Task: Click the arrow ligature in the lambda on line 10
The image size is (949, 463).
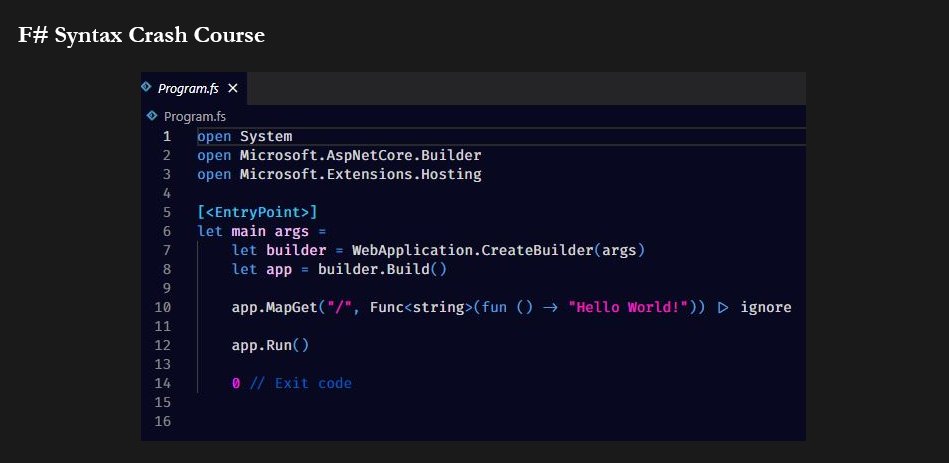Action: tap(550, 307)
